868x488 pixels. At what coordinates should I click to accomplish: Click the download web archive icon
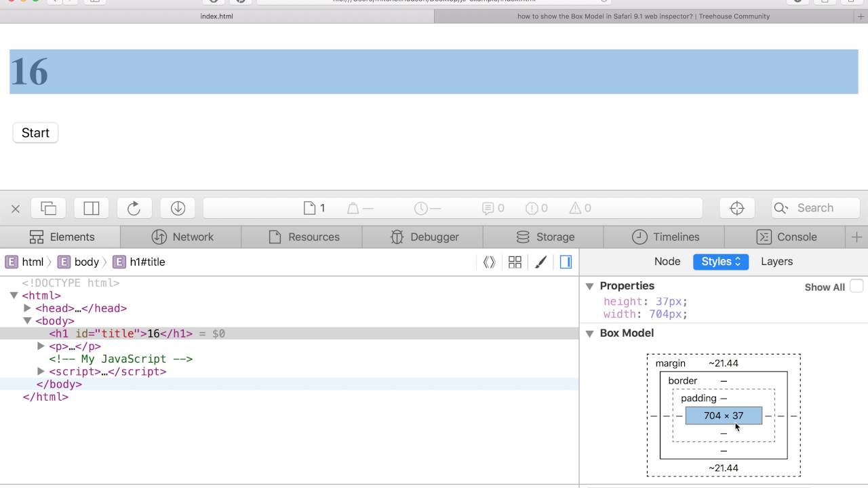tap(178, 208)
